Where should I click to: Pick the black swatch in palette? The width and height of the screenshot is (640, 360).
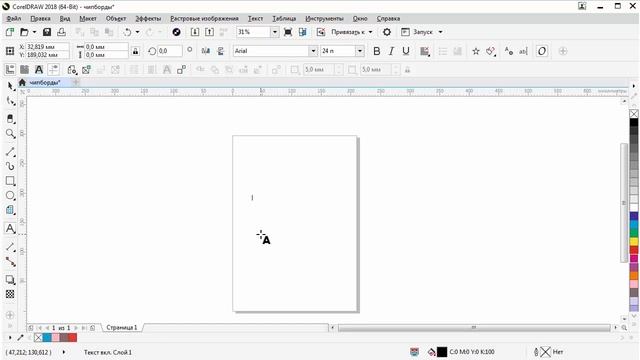pyautogui.click(x=633, y=122)
